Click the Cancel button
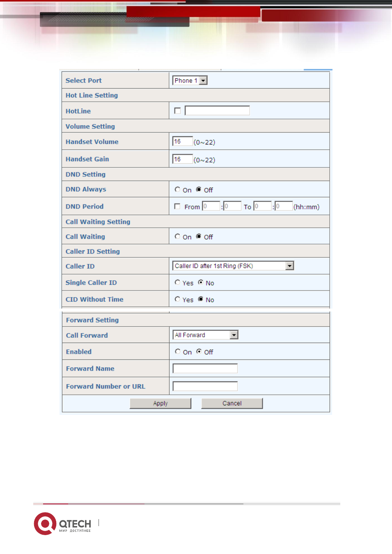Image resolution: width=392 pixels, height=554 pixels. tap(232, 403)
